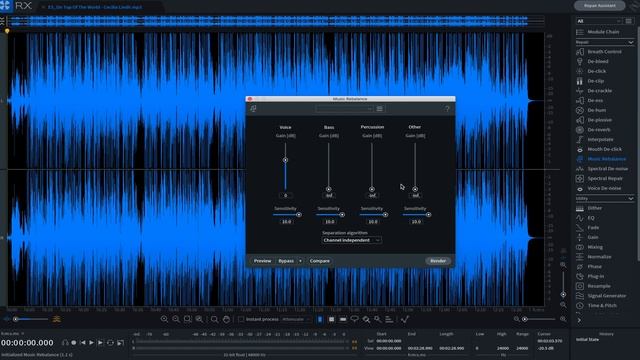Open the Music Rebalance preset dropdown
The image size is (640, 360).
(x=344, y=109)
